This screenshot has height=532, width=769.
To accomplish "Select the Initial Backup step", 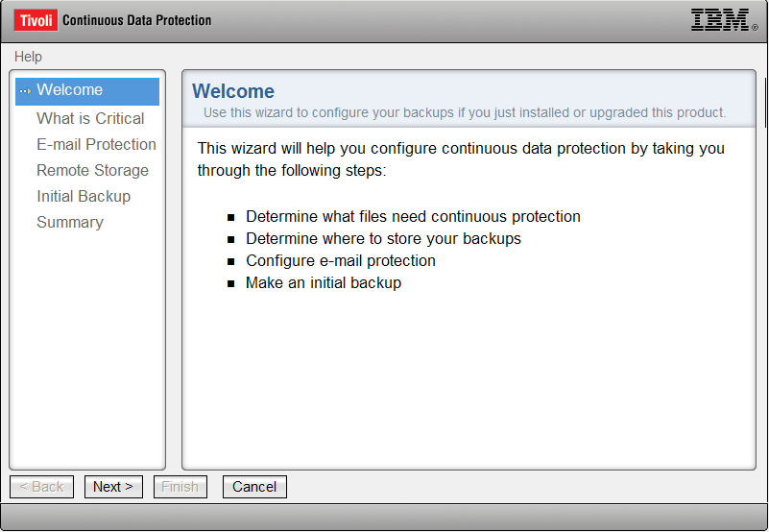I will pos(84,196).
